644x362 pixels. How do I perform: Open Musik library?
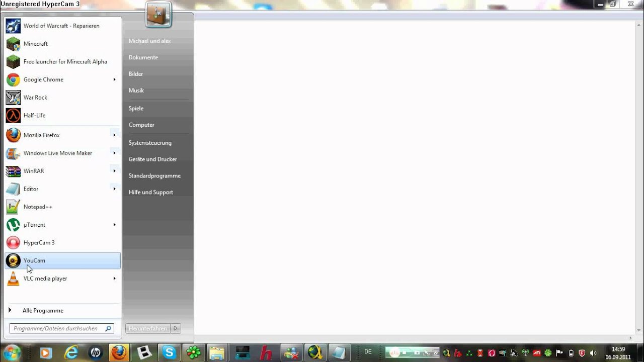(x=136, y=90)
